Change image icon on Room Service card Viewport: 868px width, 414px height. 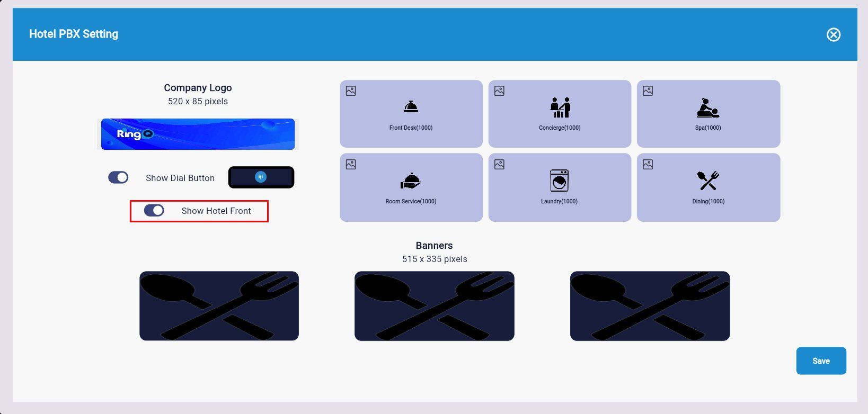[x=351, y=165]
